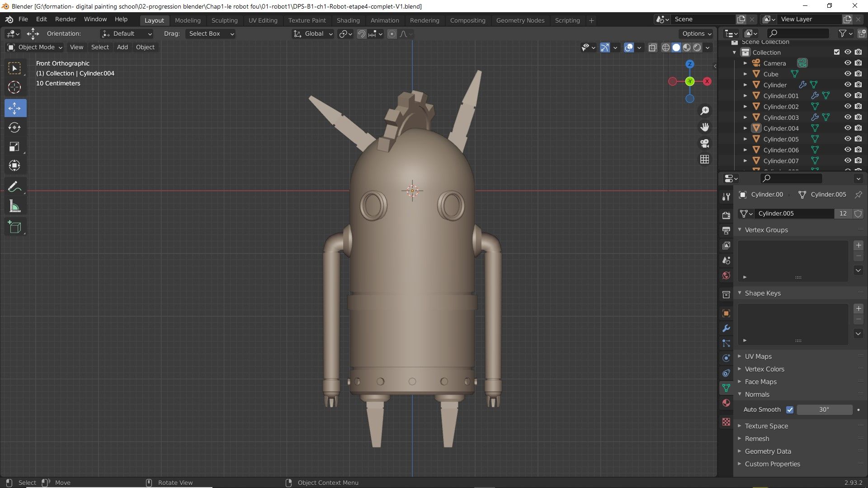The width and height of the screenshot is (868, 488).
Task: Expand the UV Maps panel
Action: click(x=758, y=357)
